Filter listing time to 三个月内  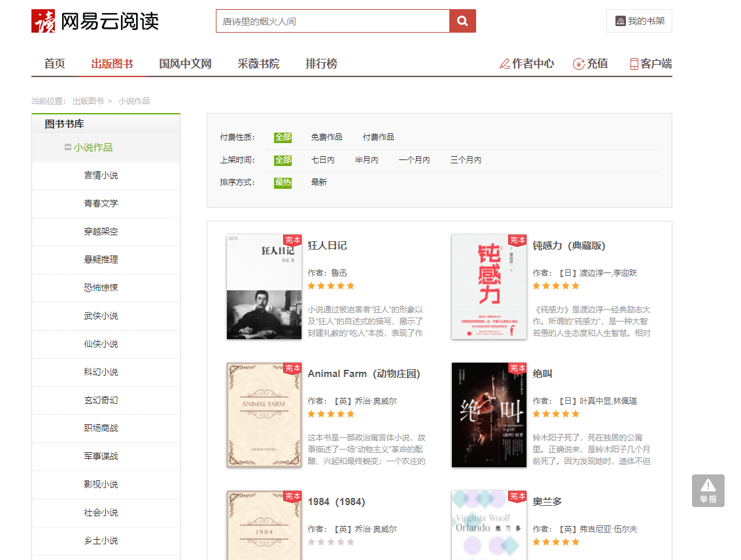(x=466, y=160)
